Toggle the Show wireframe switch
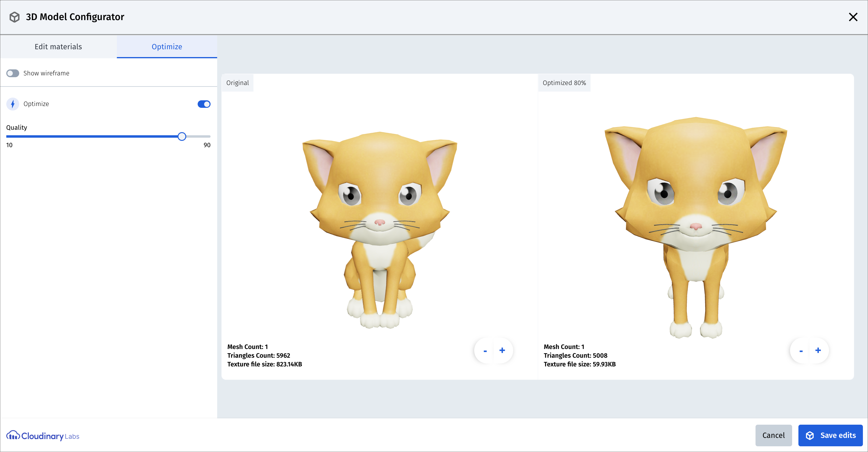868x452 pixels. pos(12,73)
